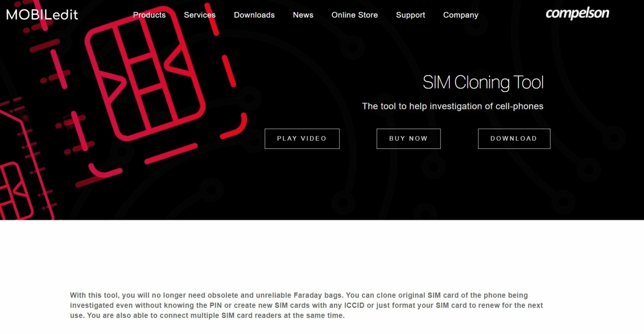Visit the Online Store
644x334 pixels.
pyautogui.click(x=355, y=15)
